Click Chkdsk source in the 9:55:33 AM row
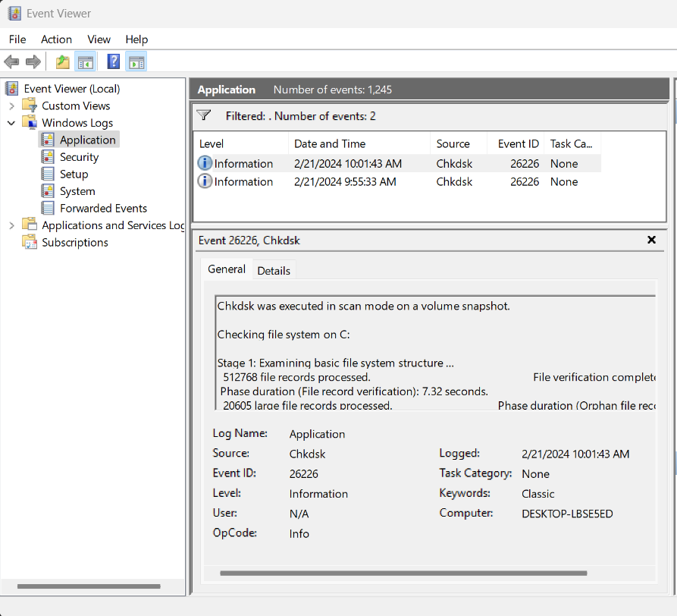The height and width of the screenshot is (616, 677). (454, 181)
